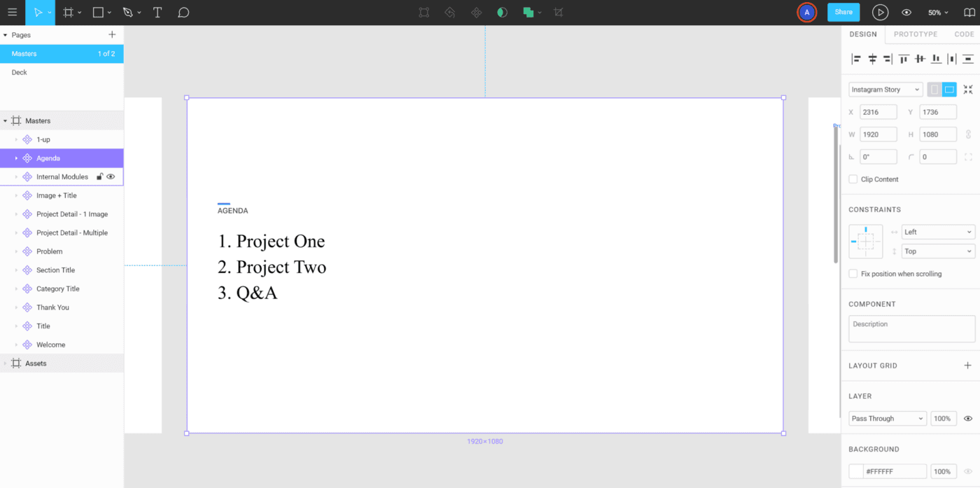Click the FFFFFF hex color field
Viewport: 980px width, 488px height.
pos(895,472)
